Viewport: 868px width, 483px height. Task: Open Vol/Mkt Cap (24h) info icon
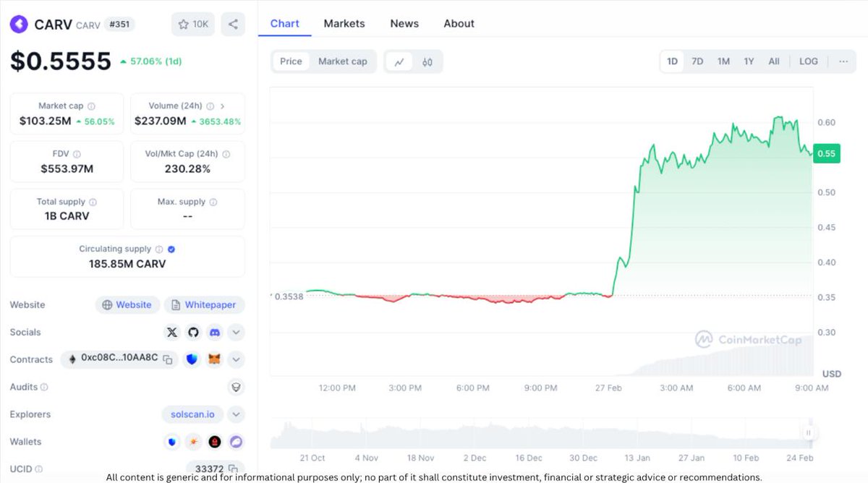226,154
